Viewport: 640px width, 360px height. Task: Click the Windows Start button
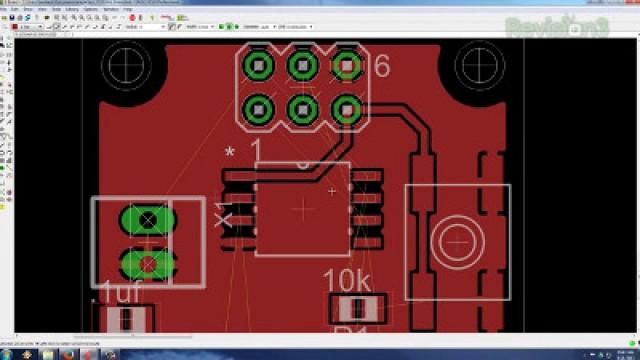[6, 355]
